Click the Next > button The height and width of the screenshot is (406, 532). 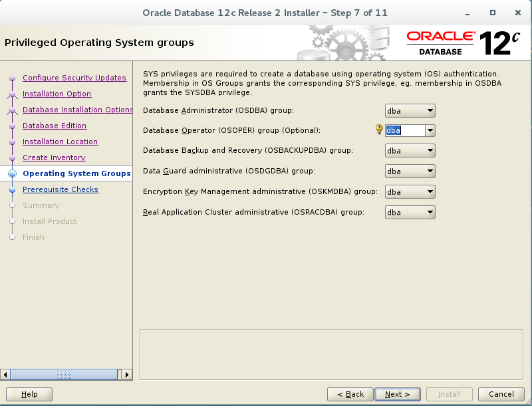coord(398,394)
